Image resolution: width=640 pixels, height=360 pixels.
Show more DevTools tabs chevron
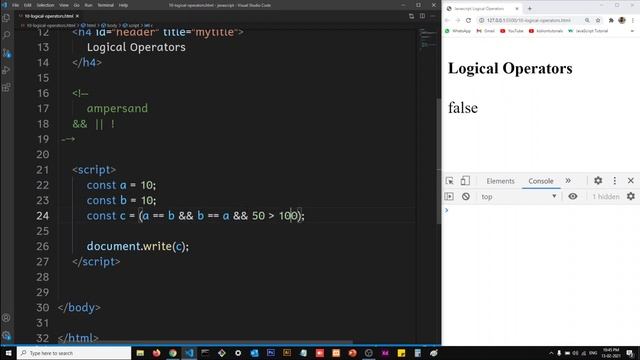click(x=568, y=181)
